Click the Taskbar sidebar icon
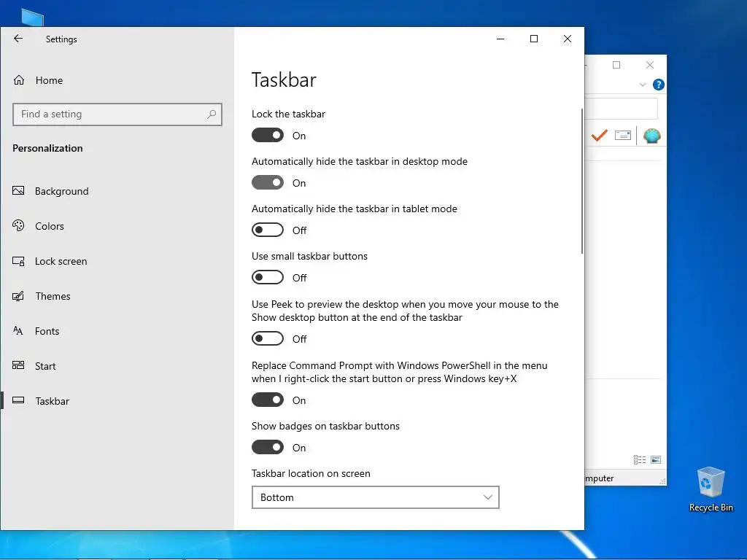The image size is (747, 560). pos(18,400)
